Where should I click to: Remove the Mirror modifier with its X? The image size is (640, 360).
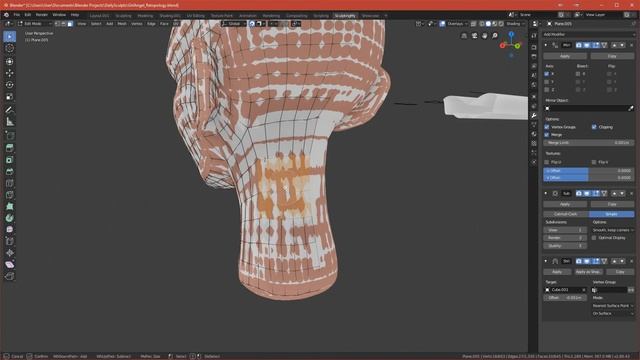click(631, 45)
